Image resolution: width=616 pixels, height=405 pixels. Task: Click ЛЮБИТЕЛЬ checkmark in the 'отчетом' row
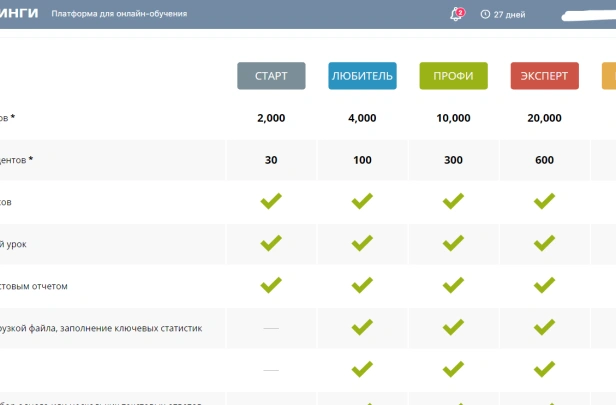[362, 285]
